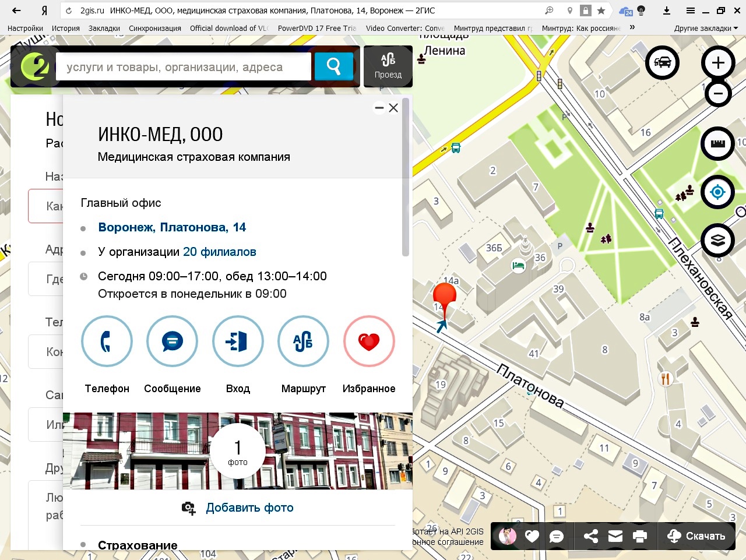The height and width of the screenshot is (560, 746).
Task: Click bottom bar chat bubble icon
Action: (x=557, y=537)
